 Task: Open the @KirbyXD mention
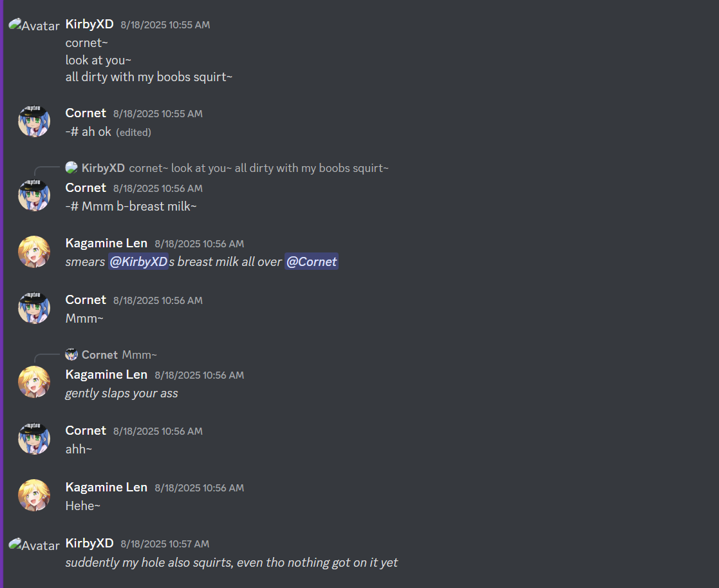[138, 261]
